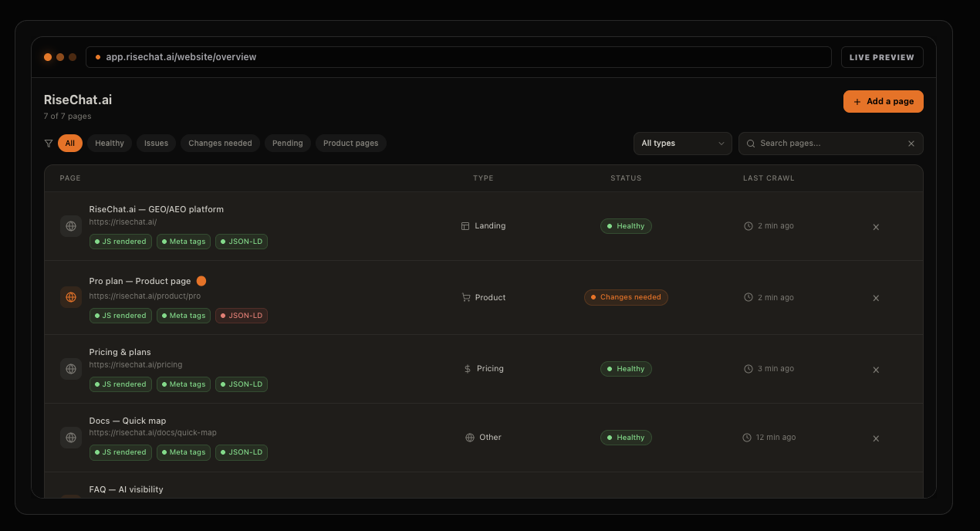Click Meta tags tag in Pricing & plans row

click(184, 384)
